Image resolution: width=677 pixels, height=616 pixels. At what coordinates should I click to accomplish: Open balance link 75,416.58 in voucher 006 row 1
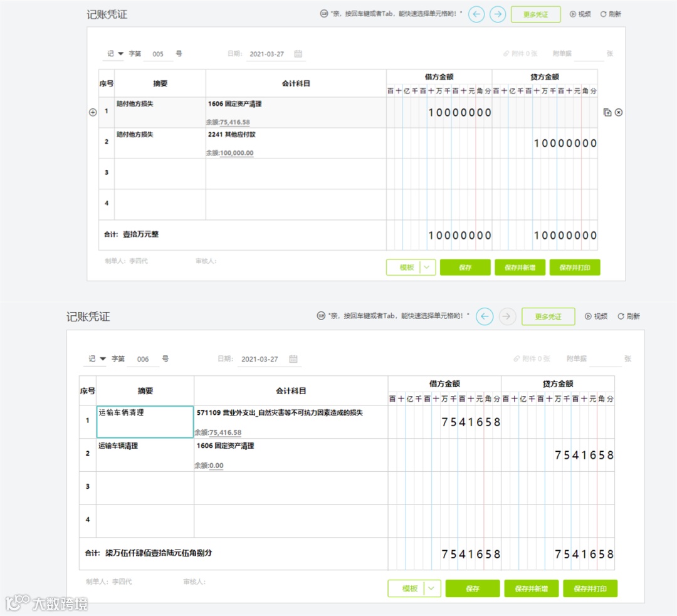pos(226,432)
